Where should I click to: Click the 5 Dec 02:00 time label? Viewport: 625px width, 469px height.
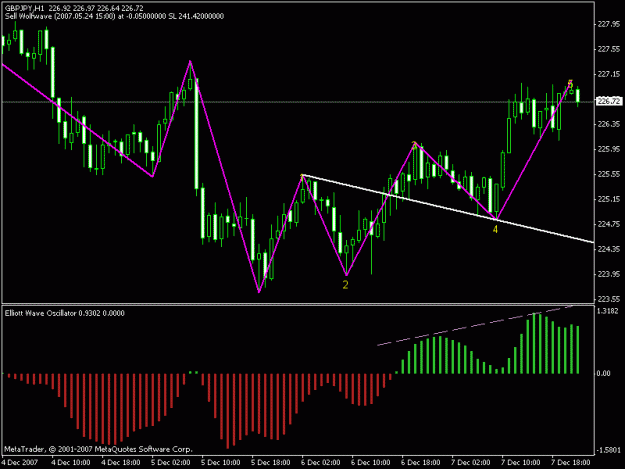point(171,463)
